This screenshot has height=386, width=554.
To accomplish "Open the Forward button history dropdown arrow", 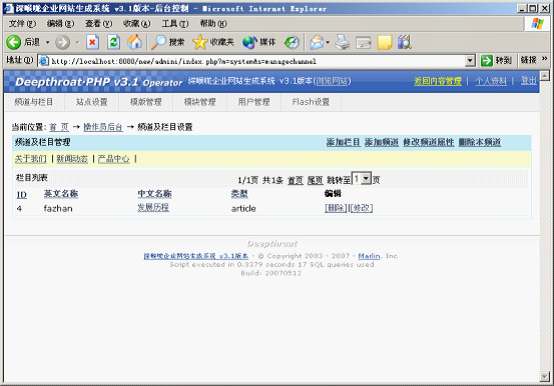I will (x=77, y=43).
